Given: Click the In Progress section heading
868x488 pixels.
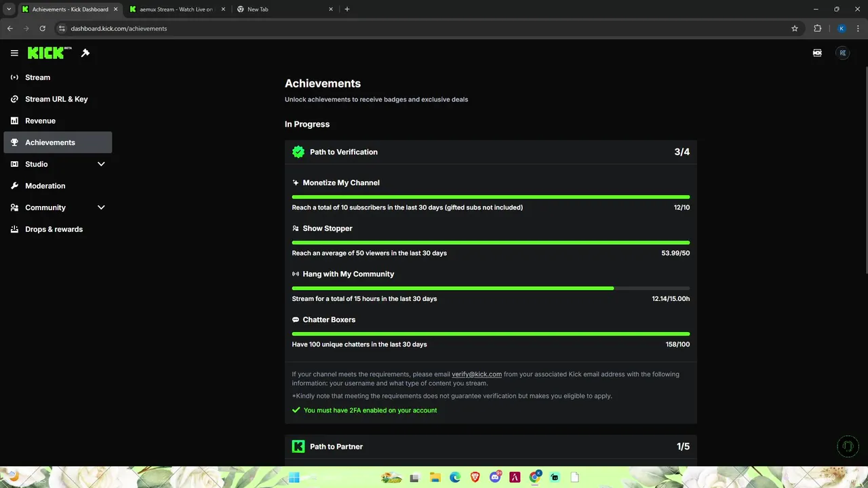Looking at the screenshot, I should tap(307, 124).
